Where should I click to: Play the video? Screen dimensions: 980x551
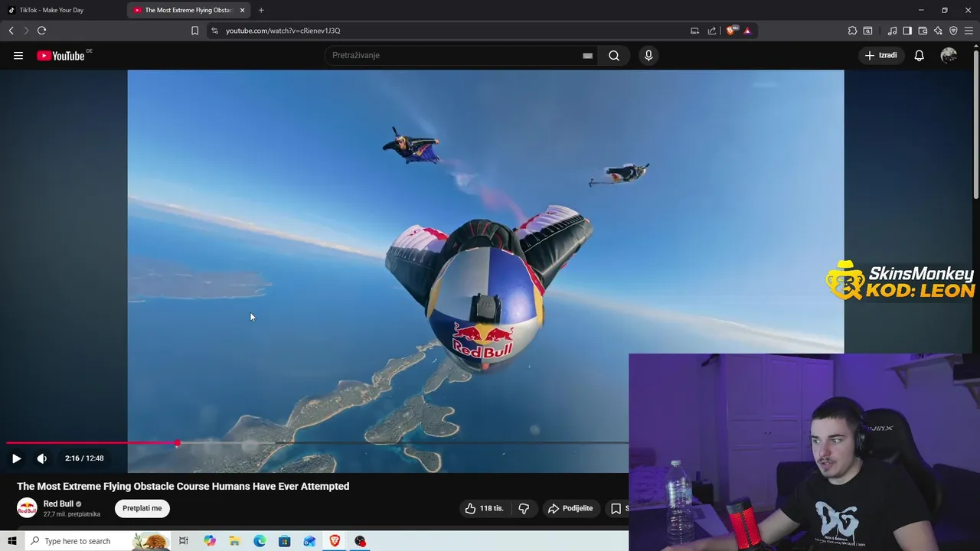point(16,458)
